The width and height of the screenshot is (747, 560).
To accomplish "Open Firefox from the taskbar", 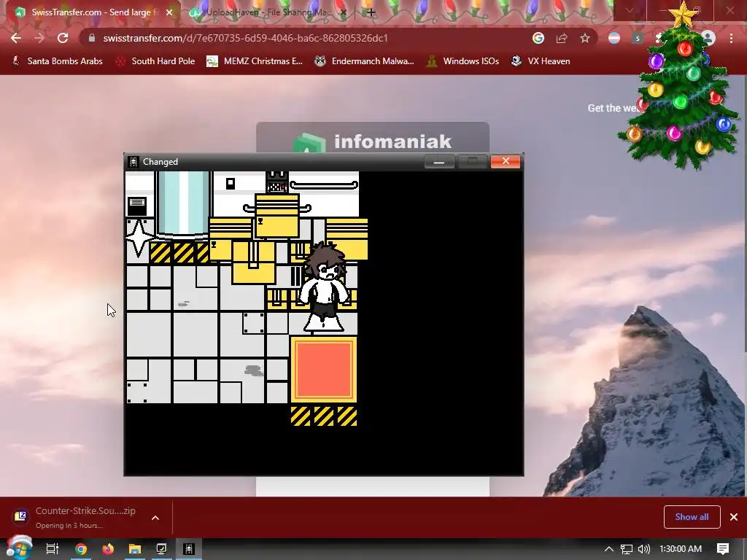I will coord(108,549).
